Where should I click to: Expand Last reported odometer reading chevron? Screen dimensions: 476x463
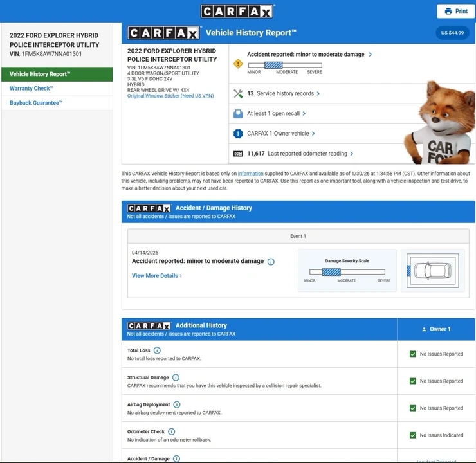pyautogui.click(x=352, y=154)
